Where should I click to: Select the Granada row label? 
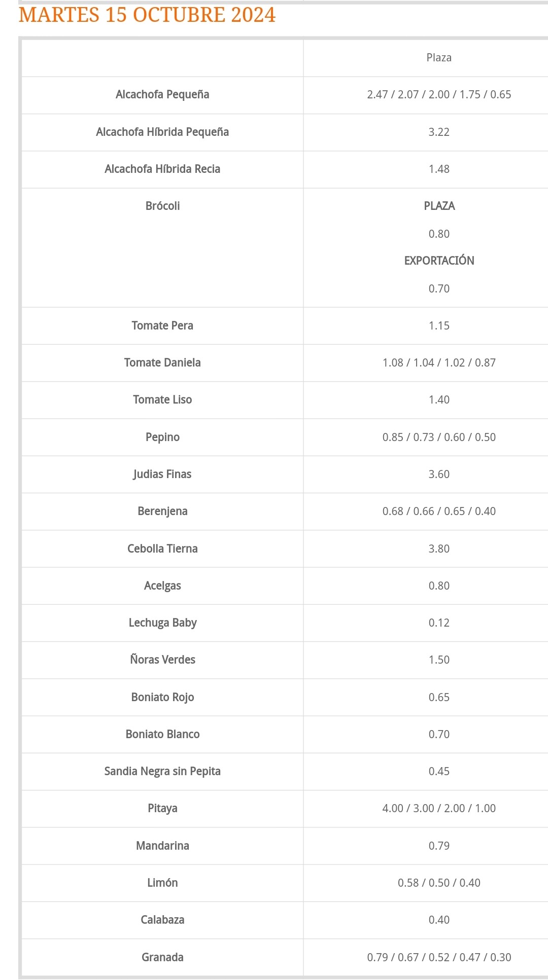click(162, 957)
